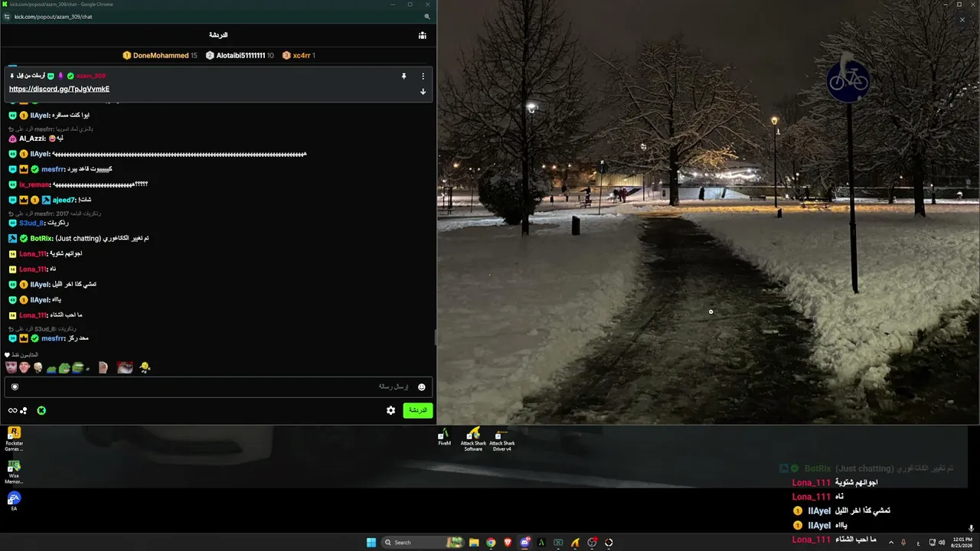980x551 pixels.
Task: Insert the first baby face emote
Action: tap(11, 367)
